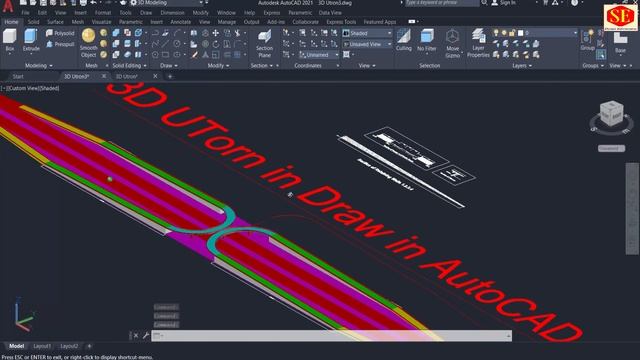Viewport: 640px width, 360px height.
Task: Expand the Modify panel
Action: pos(218,65)
